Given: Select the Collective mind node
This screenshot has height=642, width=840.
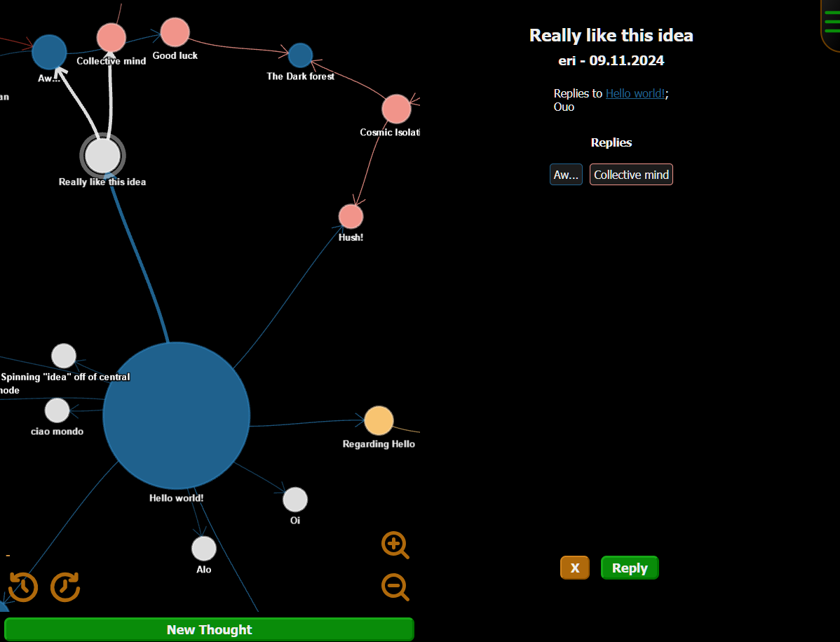Looking at the screenshot, I should (111, 37).
